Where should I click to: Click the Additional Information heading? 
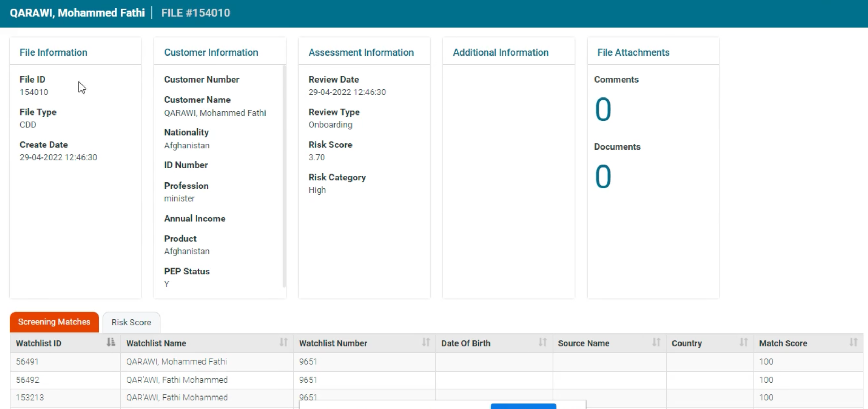[x=500, y=52]
